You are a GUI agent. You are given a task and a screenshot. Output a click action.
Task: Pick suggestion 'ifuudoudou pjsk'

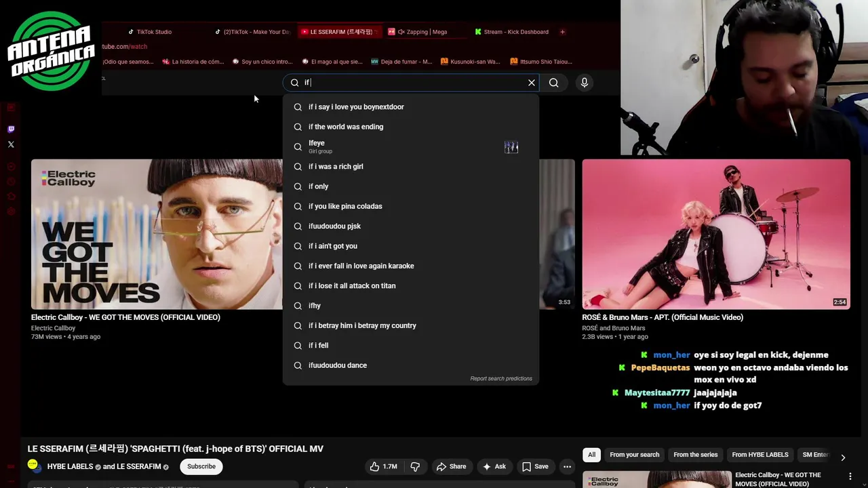coord(411,226)
